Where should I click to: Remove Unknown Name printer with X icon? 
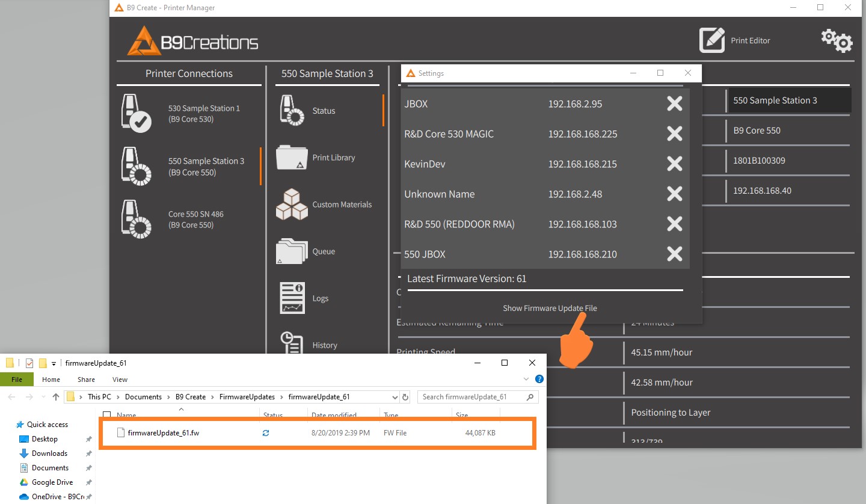[x=675, y=194]
